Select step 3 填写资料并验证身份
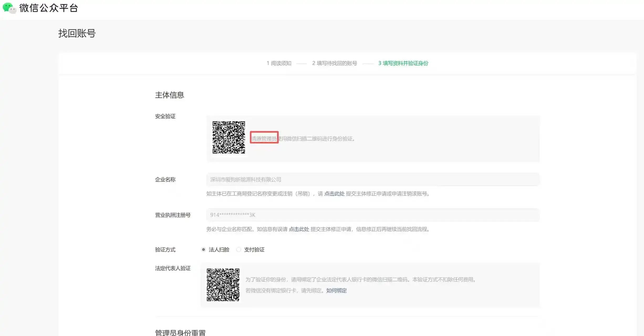The image size is (644, 336). (403, 63)
